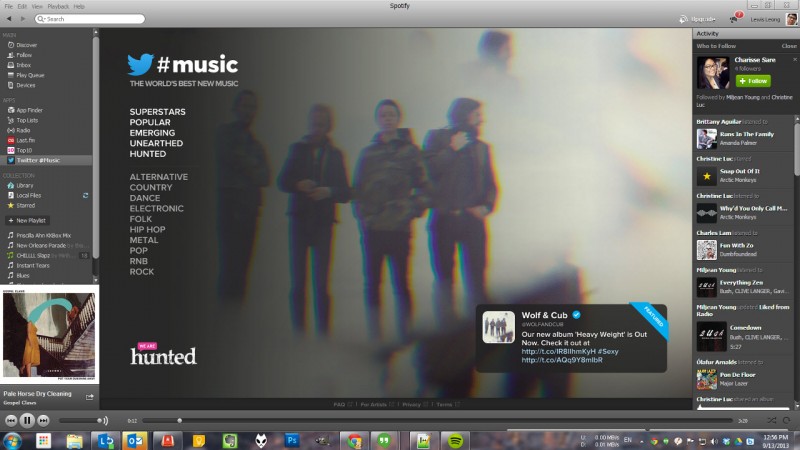This screenshot has width=800, height=450.
Task: Toggle repeat playback mode
Action: click(786, 420)
